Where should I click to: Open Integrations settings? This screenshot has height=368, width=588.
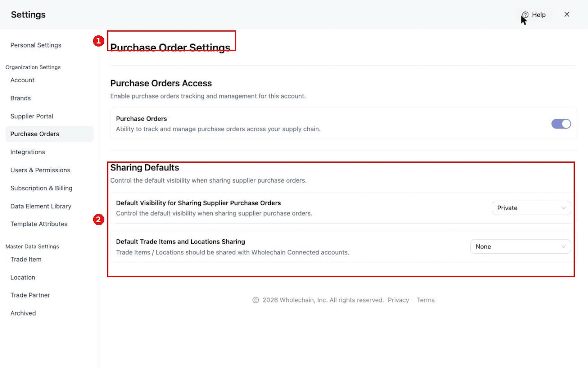(x=28, y=152)
